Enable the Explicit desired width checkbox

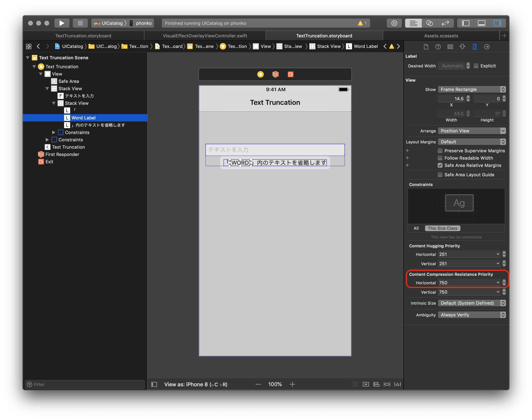(476, 66)
